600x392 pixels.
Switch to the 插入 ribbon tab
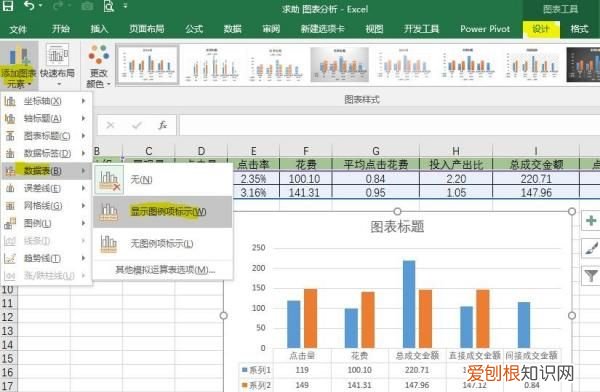point(99,29)
